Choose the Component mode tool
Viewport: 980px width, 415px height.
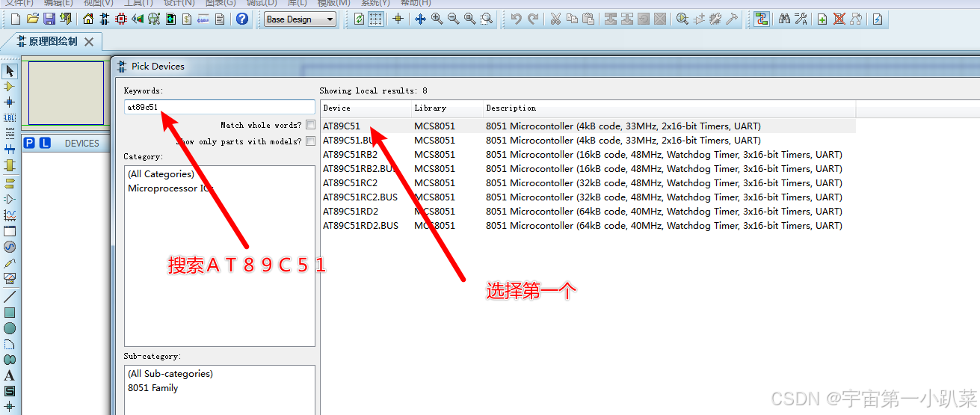[x=10, y=87]
